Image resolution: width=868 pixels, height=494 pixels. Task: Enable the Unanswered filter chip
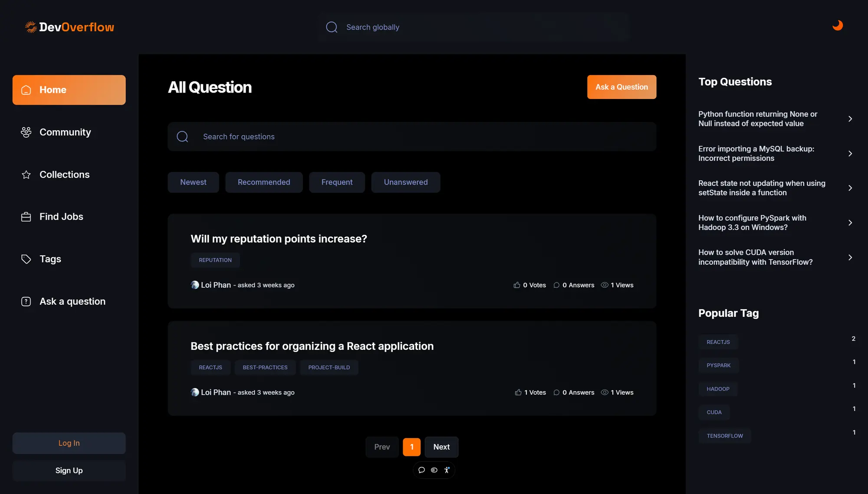tap(405, 182)
